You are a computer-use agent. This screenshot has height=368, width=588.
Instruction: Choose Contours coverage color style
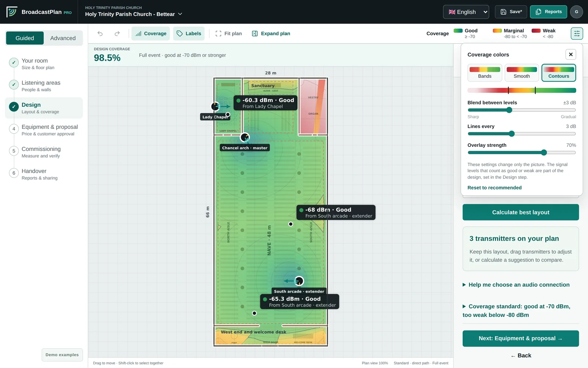point(559,72)
